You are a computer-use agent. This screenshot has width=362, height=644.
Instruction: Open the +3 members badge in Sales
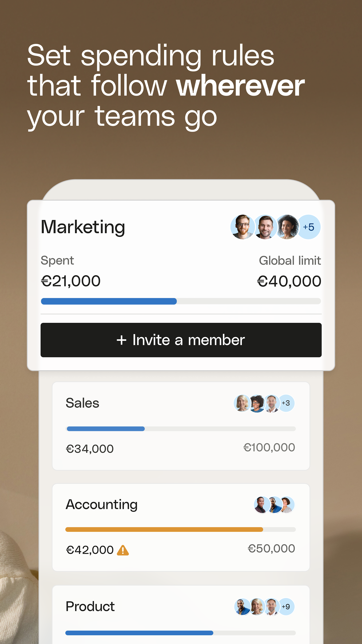coord(286,403)
